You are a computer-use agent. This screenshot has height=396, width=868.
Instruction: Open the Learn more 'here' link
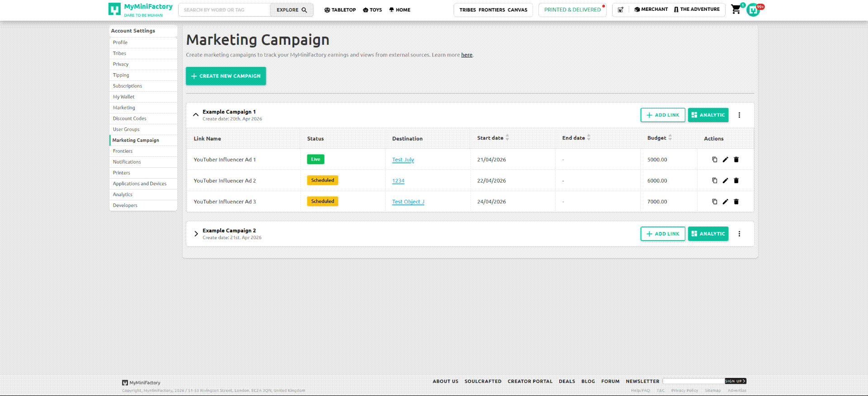(x=467, y=55)
